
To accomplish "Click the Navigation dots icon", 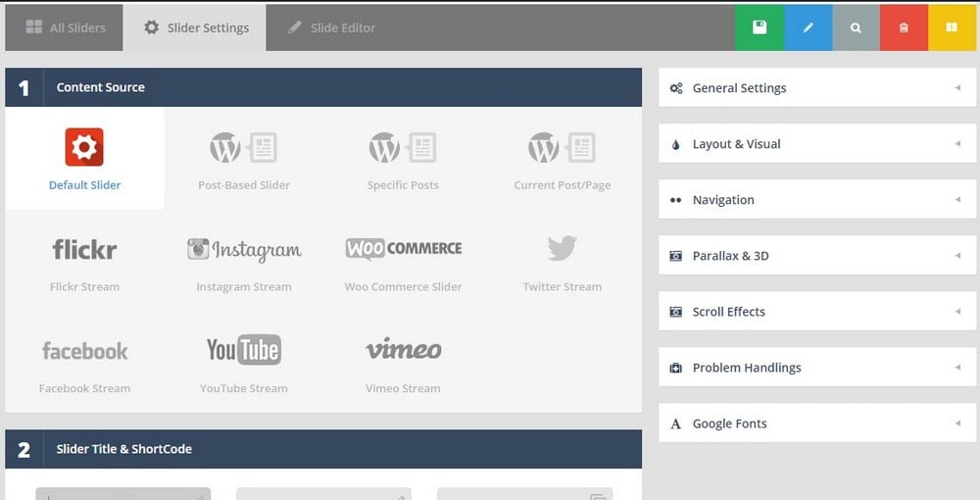I will [x=675, y=200].
